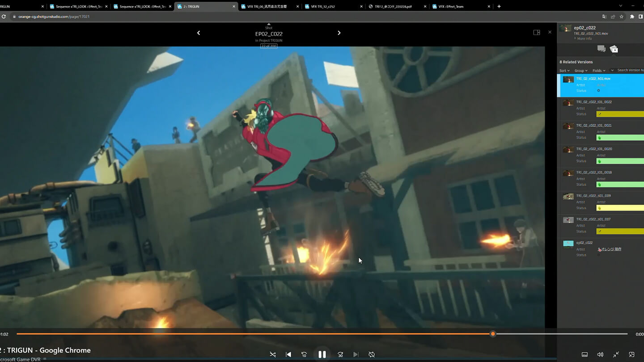Switch to TRI12 PDF tab
Viewport: 644px width, 362px height.
pyautogui.click(x=397, y=6)
